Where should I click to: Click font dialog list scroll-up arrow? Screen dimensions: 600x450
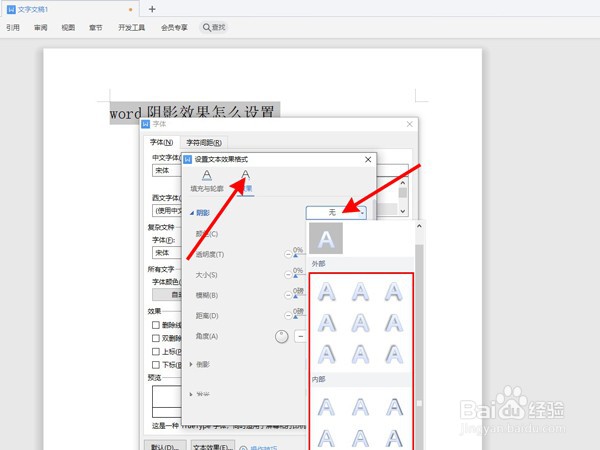click(403, 183)
